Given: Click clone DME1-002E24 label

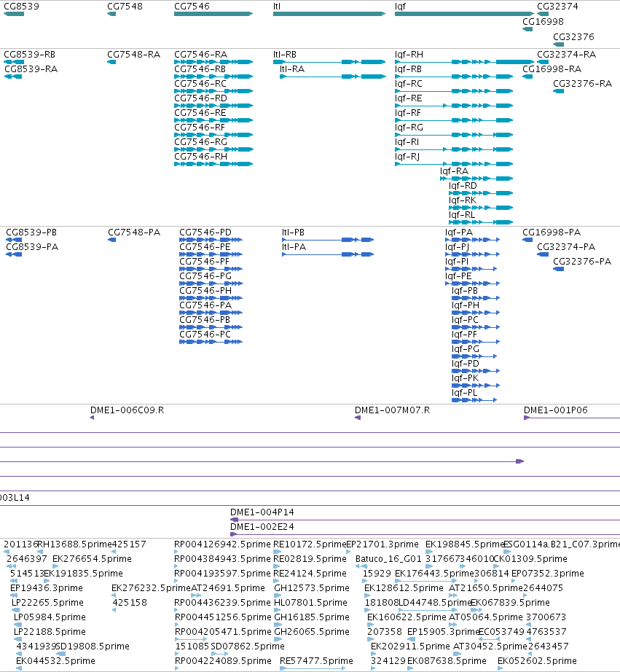Looking at the screenshot, I should (262, 527).
